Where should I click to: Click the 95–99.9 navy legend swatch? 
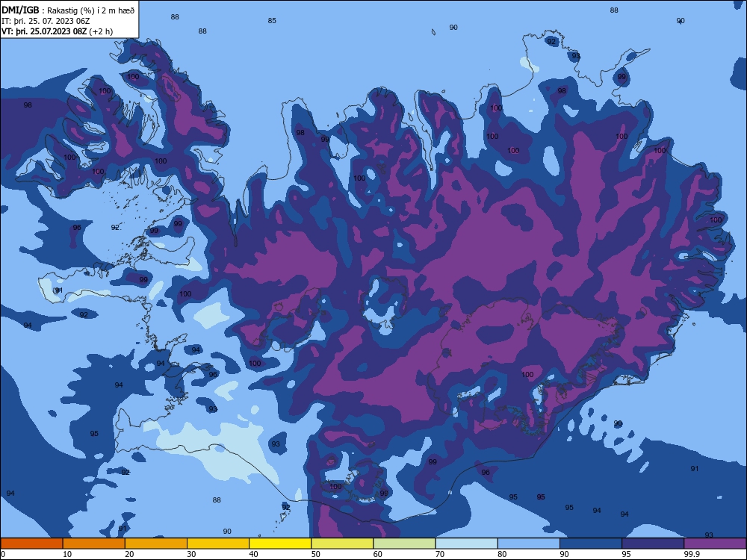[x=653, y=544]
